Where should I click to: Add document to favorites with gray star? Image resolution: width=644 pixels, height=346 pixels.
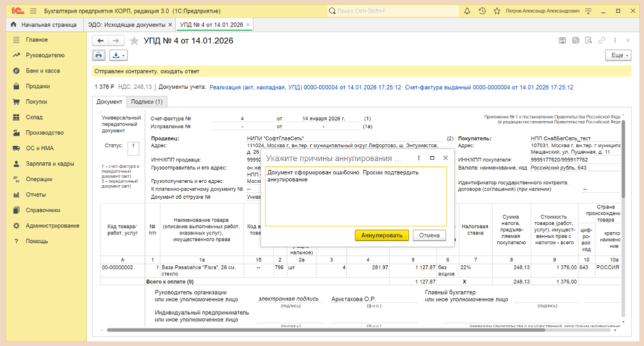[134, 41]
